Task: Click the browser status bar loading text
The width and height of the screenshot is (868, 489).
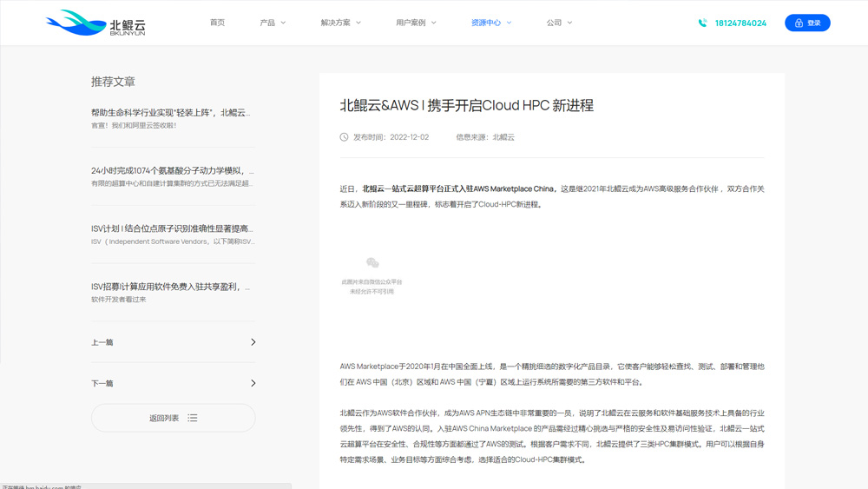Action: pyautogui.click(x=42, y=486)
